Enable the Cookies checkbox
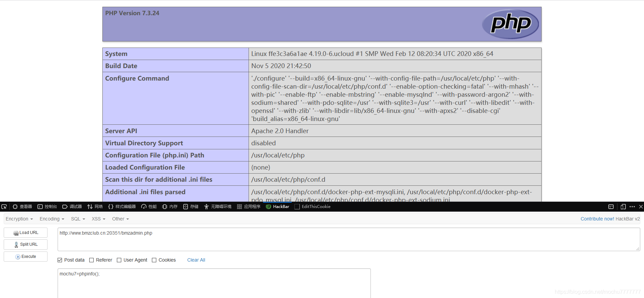The height and width of the screenshot is (298, 644). (154, 260)
